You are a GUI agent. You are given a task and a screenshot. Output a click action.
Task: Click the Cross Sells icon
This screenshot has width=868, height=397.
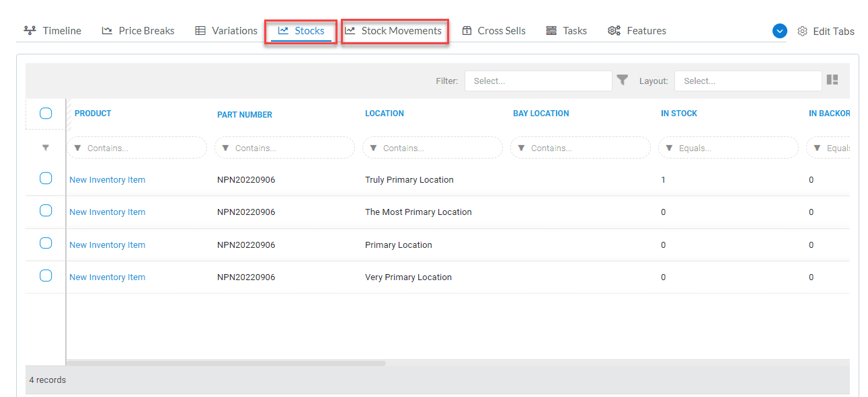tap(467, 30)
